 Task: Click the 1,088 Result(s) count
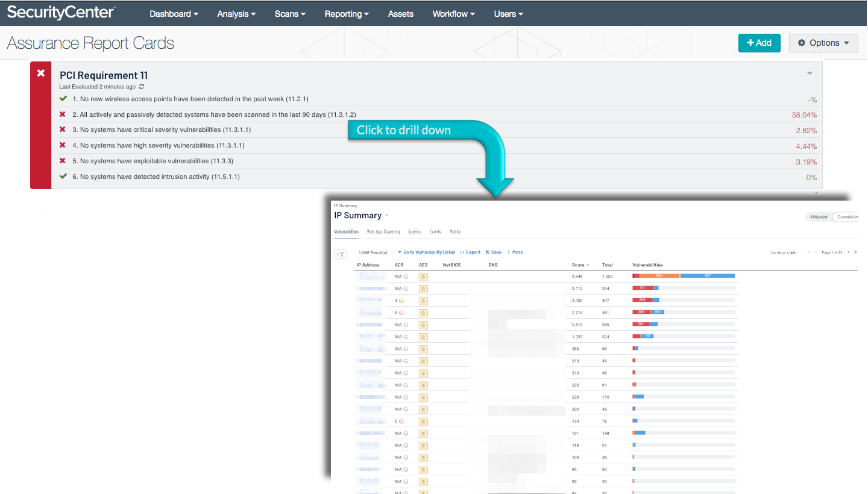click(x=373, y=252)
